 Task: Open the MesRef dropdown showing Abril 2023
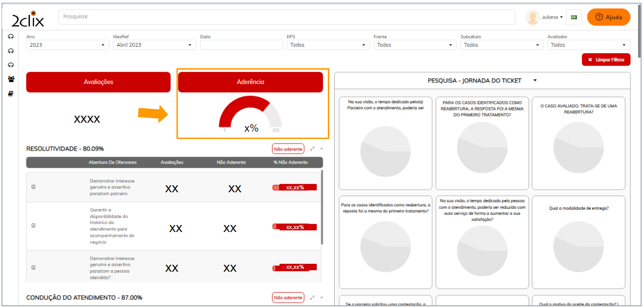click(154, 45)
